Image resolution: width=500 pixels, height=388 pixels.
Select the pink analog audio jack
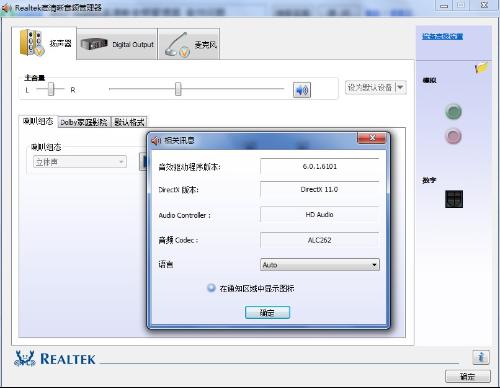point(453,136)
